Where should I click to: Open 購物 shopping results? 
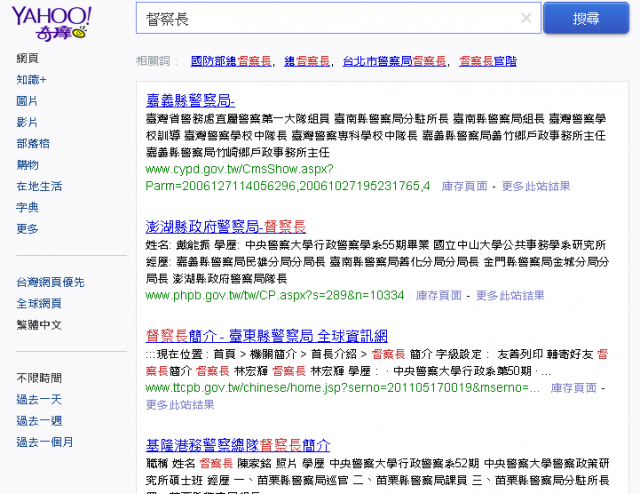tap(27, 165)
